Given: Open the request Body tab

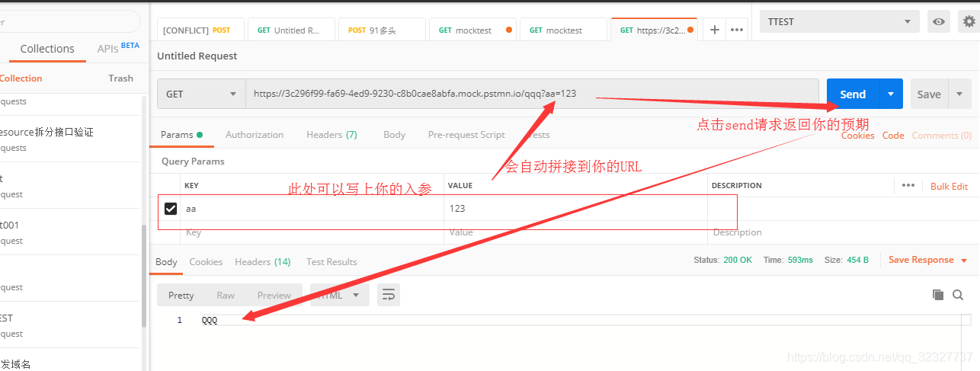Looking at the screenshot, I should pyautogui.click(x=394, y=135).
